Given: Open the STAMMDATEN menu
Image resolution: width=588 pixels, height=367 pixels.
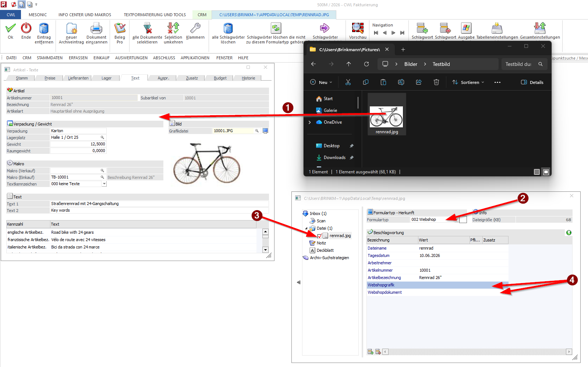Looking at the screenshot, I should click(x=50, y=58).
